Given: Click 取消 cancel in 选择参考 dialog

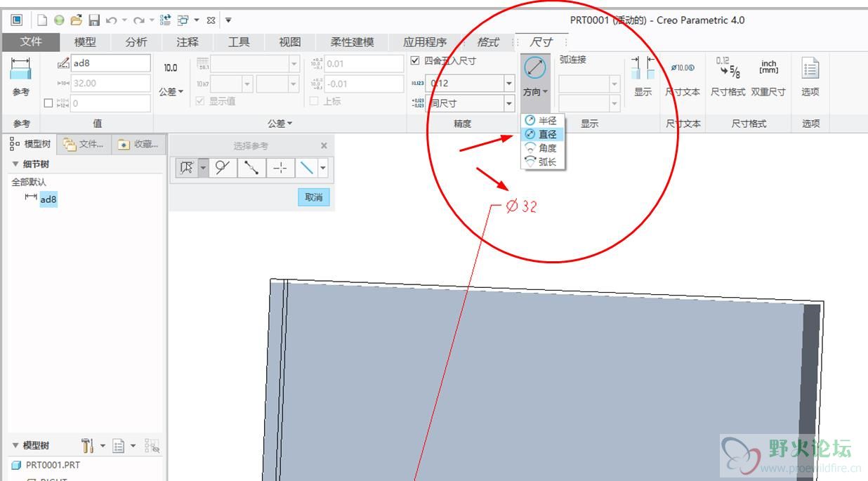Looking at the screenshot, I should point(314,197).
